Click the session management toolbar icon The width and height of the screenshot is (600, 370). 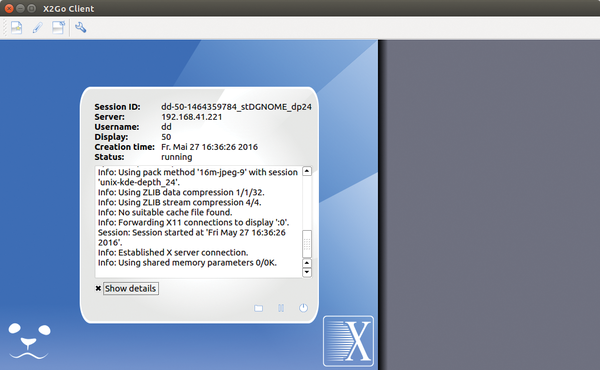pos(59,28)
